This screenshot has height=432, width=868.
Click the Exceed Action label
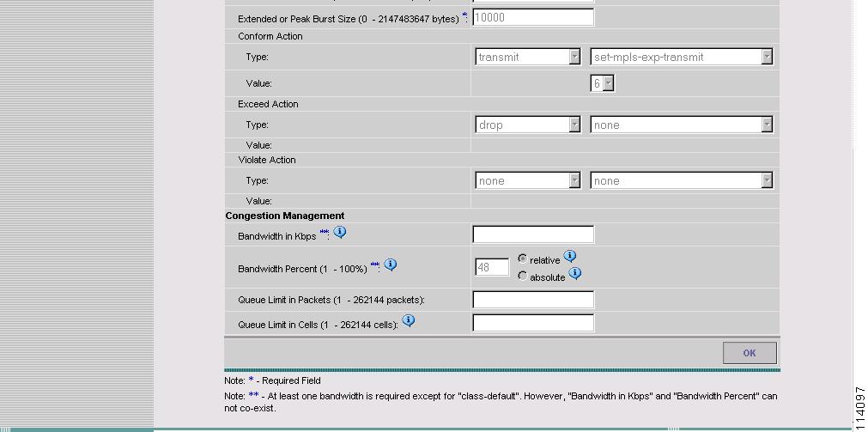click(x=268, y=104)
